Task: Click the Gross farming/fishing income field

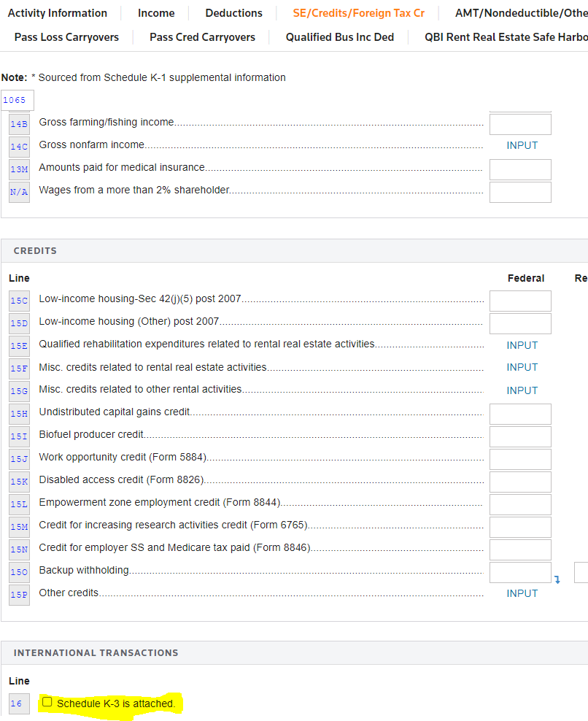Action: click(x=520, y=124)
